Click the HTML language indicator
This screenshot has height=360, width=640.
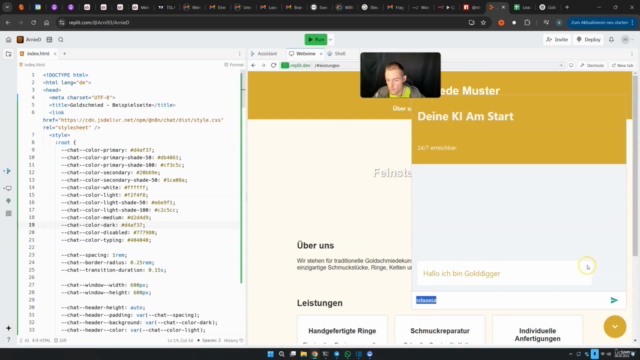(41, 340)
